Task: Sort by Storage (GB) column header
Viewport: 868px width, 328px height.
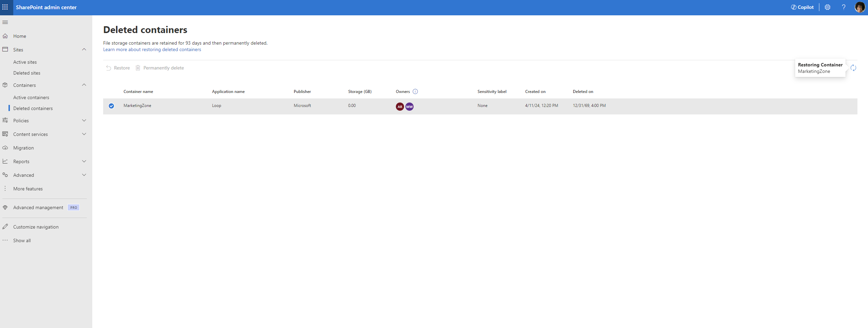Action: tap(360, 92)
